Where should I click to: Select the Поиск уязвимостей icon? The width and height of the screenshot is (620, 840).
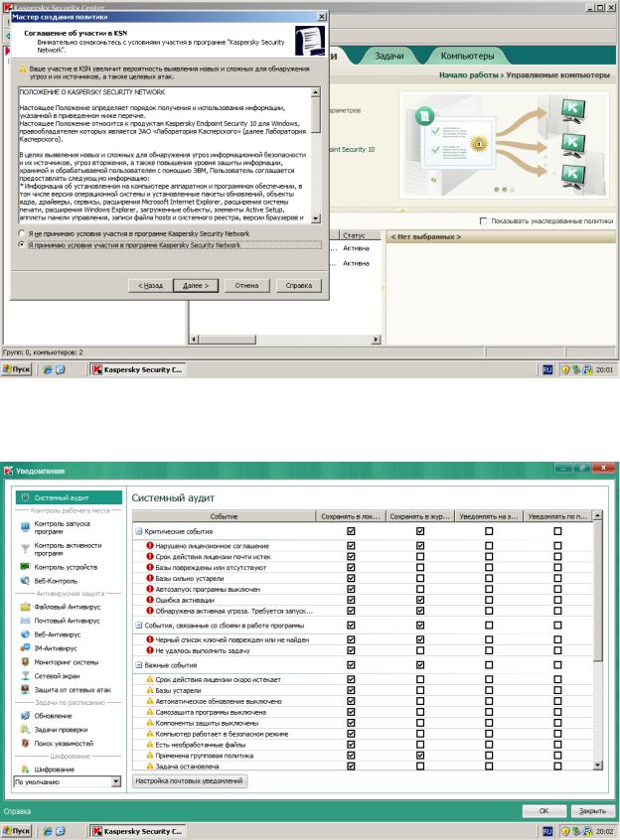25,744
